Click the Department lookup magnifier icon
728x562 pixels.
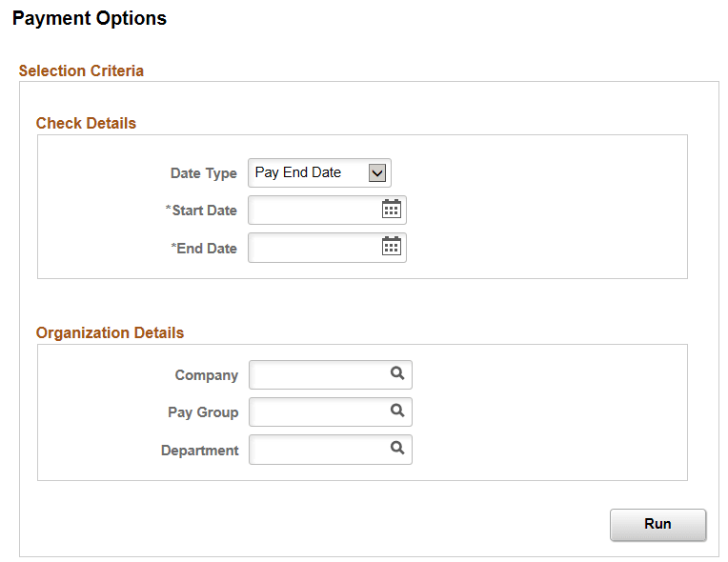pos(397,449)
